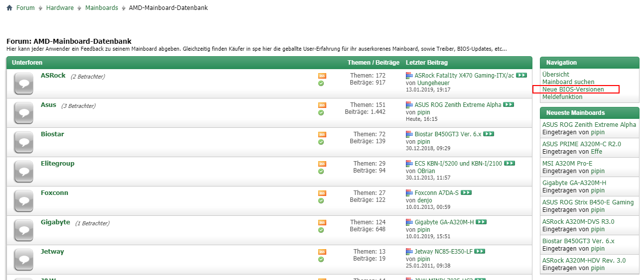Open the Foxconn forum speech bubble icon
This screenshot has height=280, width=644.
23,201
